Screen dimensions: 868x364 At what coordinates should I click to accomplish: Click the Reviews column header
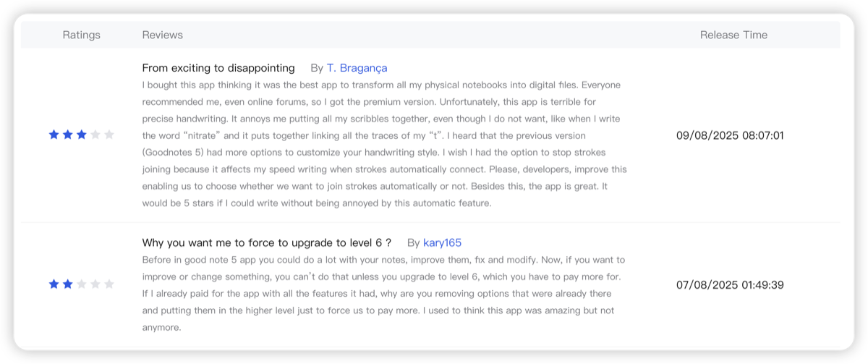pos(162,35)
